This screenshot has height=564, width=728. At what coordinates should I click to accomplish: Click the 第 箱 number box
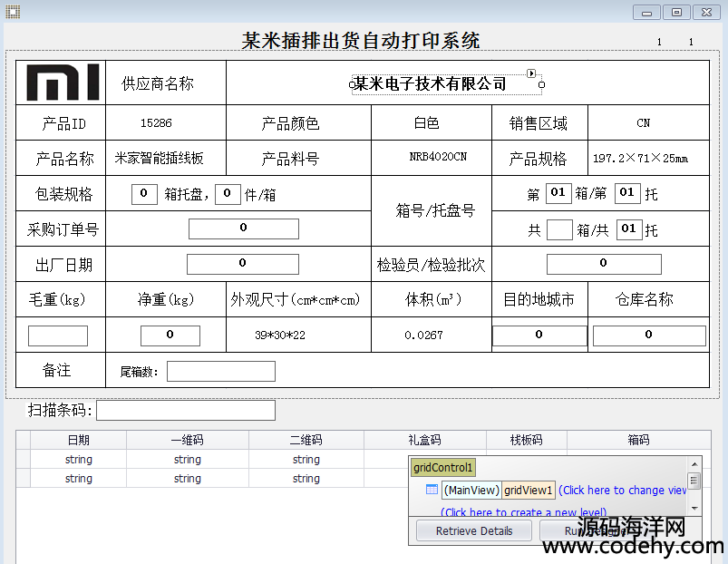(x=558, y=193)
